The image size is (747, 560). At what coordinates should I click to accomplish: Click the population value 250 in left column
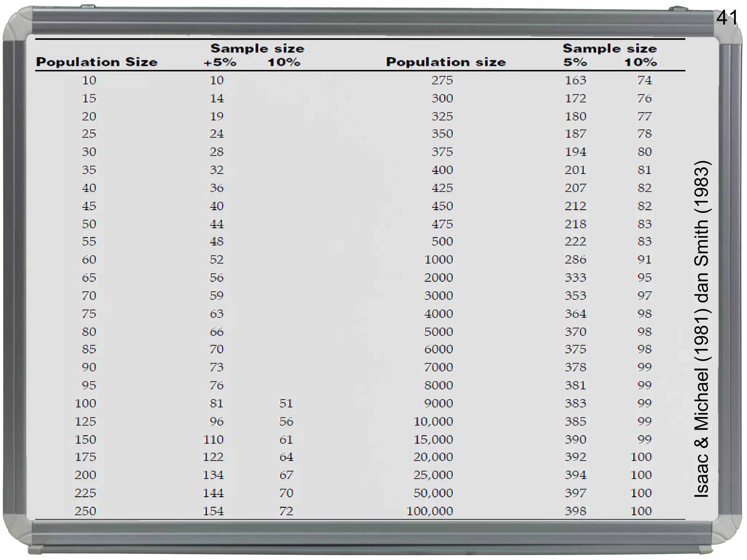coord(85,511)
